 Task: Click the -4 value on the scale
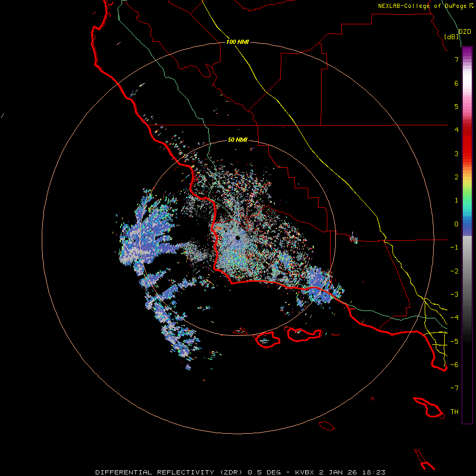click(454, 318)
